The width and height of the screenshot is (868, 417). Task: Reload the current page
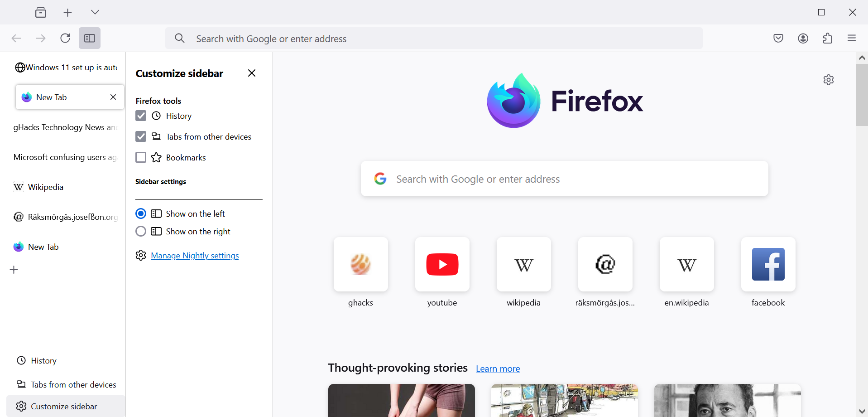[65, 38]
